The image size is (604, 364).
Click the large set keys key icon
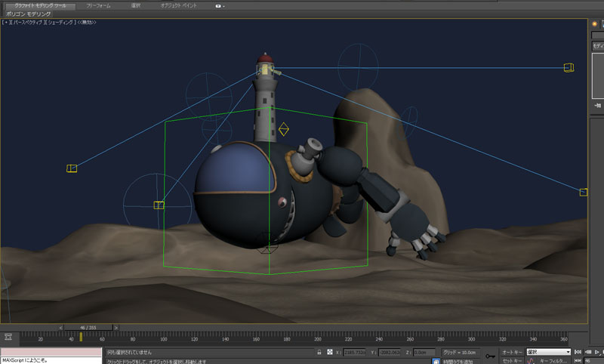tap(490, 356)
